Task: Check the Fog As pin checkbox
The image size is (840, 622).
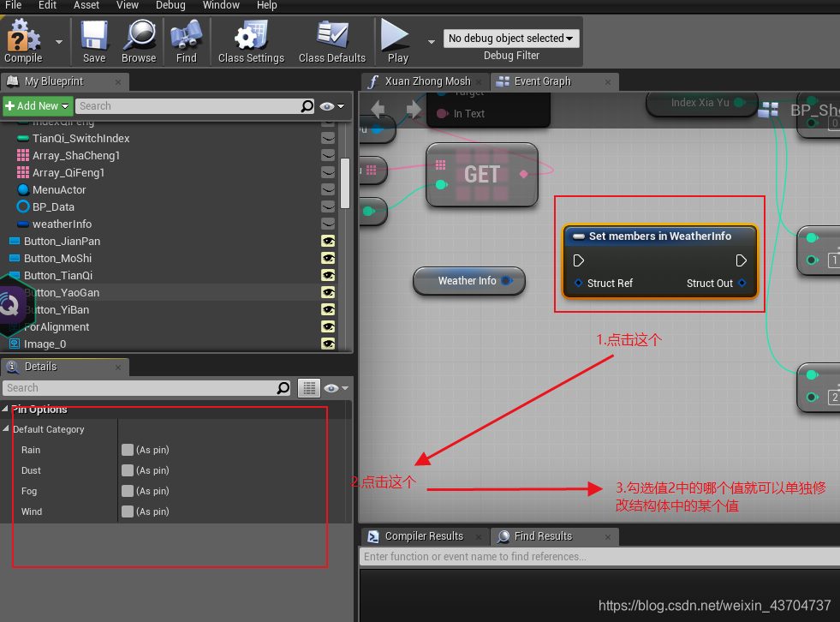Action: click(x=128, y=491)
